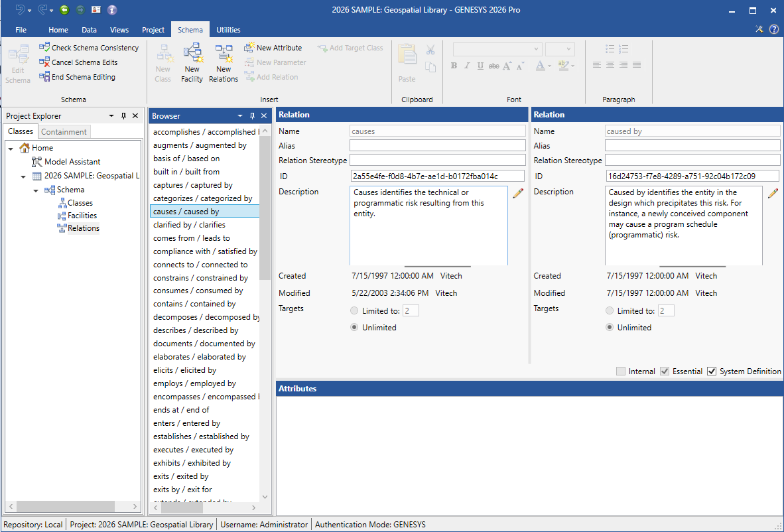Select 'constrains / constrained by' relation
This screenshot has height=532, width=784.
pyautogui.click(x=200, y=278)
